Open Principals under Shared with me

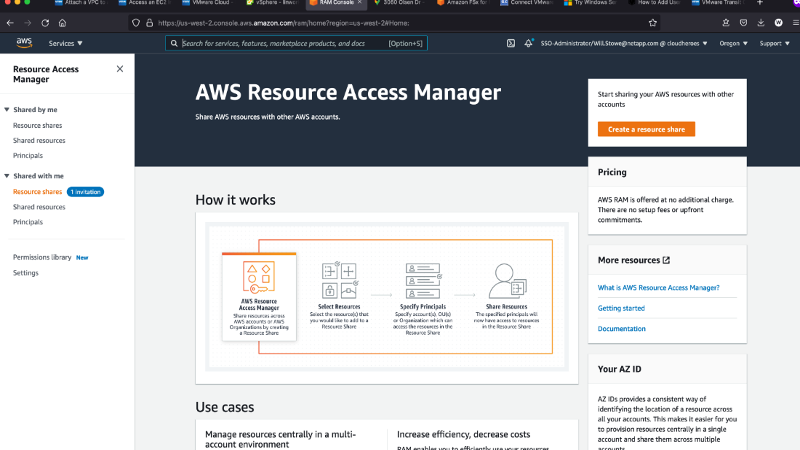click(28, 222)
